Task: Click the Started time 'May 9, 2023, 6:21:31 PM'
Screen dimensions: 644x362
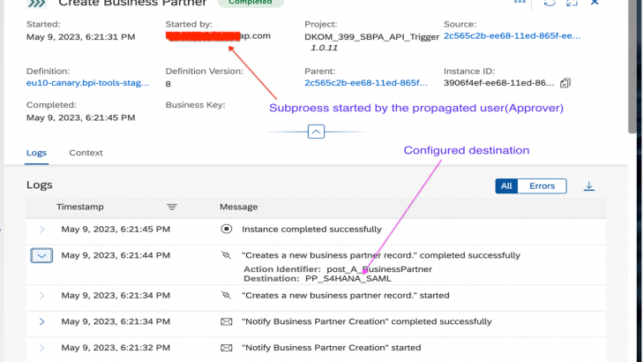Action: [x=81, y=37]
